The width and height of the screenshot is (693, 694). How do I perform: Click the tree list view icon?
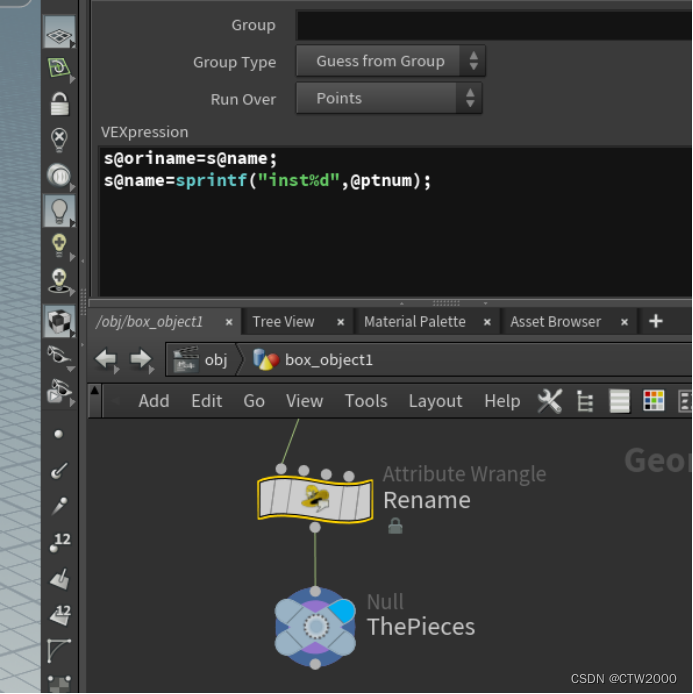coord(585,401)
